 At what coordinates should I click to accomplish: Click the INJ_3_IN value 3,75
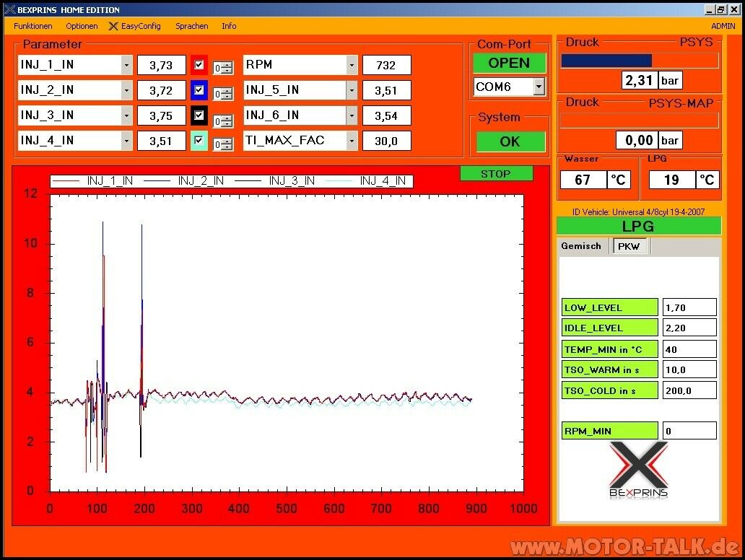coord(161,115)
